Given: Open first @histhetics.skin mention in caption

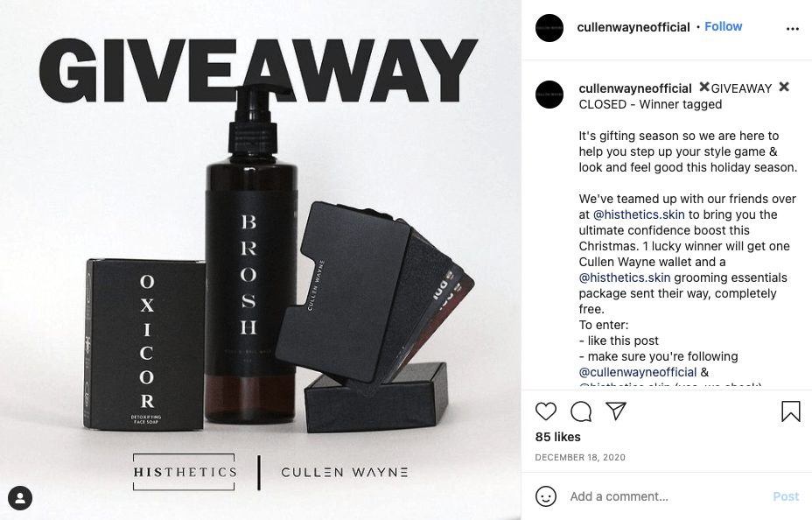Looking at the screenshot, I should (x=639, y=214).
